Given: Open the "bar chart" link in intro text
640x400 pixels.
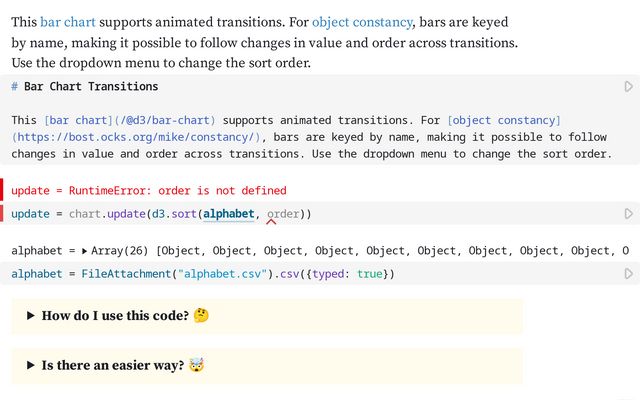Looking at the screenshot, I should coord(66,21).
